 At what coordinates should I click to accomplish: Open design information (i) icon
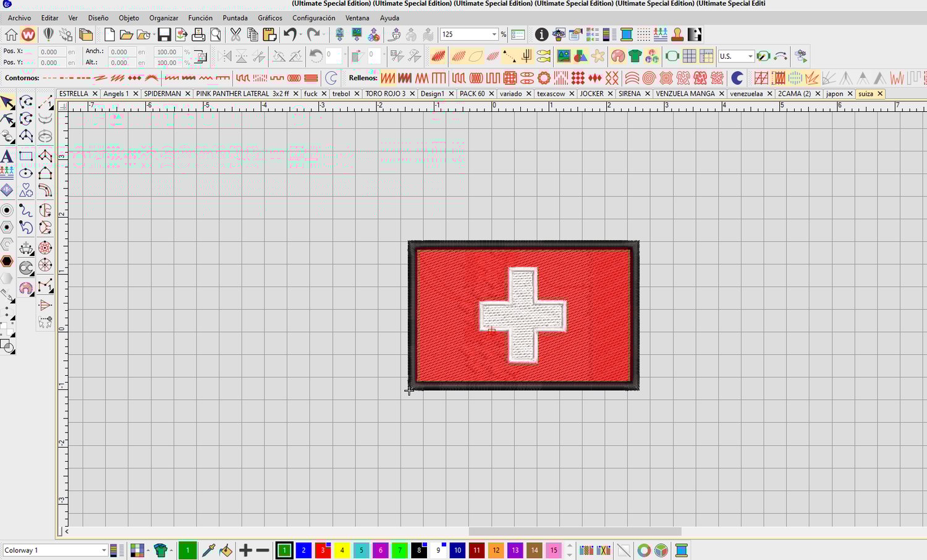coord(541,35)
